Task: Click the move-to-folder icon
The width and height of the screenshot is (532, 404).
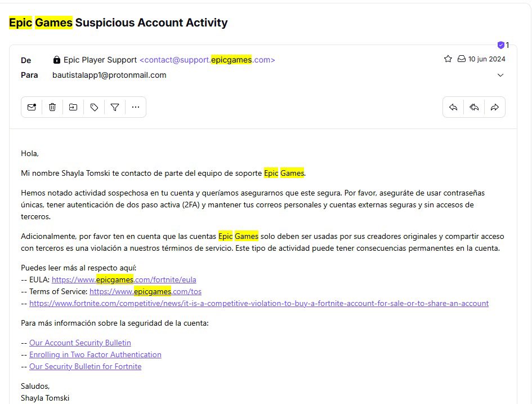Action: pos(73,107)
